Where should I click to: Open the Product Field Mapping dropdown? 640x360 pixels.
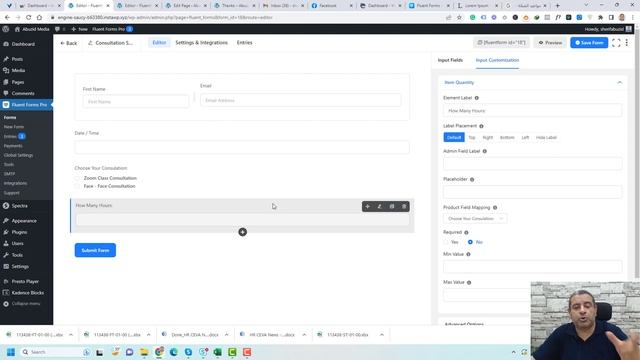pos(475,219)
